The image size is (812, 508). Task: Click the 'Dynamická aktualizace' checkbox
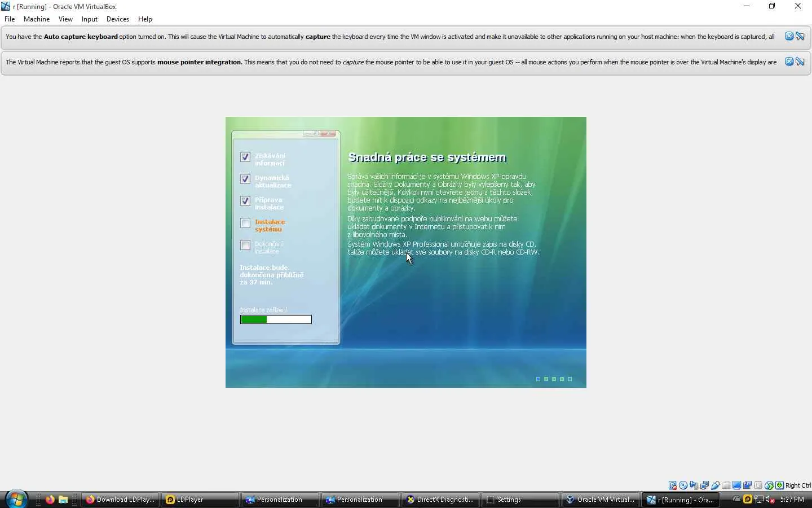[245, 179]
